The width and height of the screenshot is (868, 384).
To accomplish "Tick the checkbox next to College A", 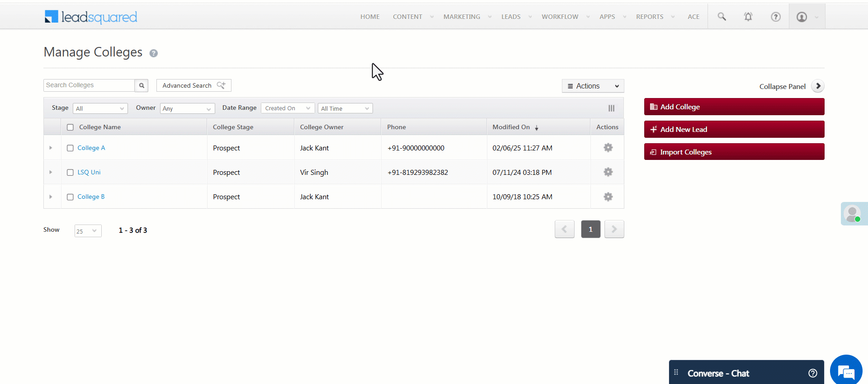I will click(x=70, y=148).
